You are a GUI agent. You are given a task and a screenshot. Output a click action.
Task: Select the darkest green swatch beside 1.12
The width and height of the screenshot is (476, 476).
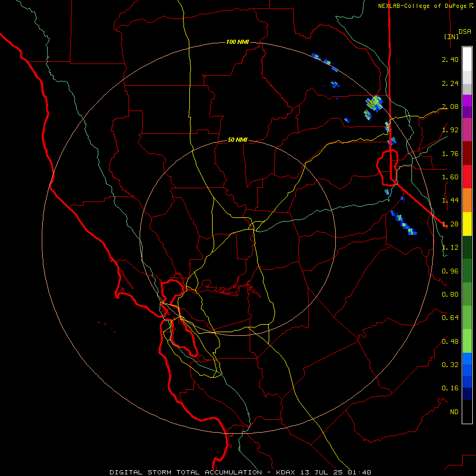click(467, 248)
